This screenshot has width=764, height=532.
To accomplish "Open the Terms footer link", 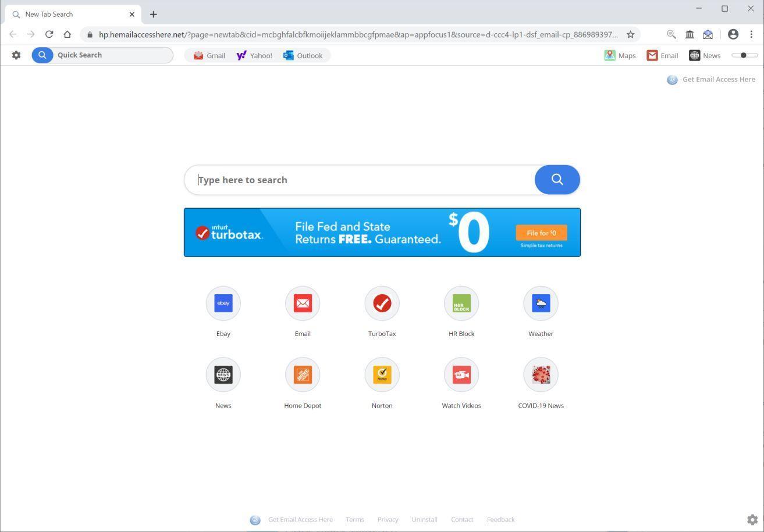I will pyautogui.click(x=354, y=519).
